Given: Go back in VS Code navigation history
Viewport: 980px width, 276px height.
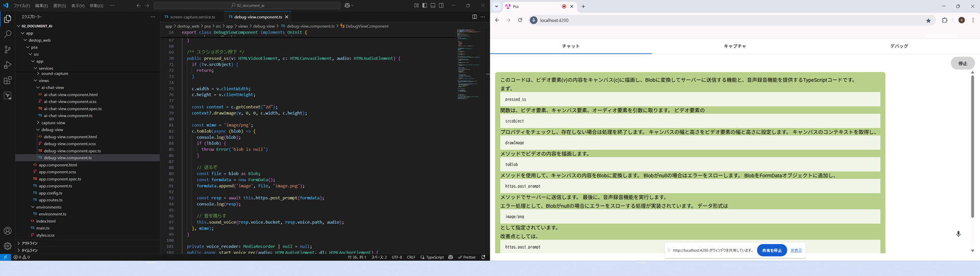Looking at the screenshot, I should [138, 6].
